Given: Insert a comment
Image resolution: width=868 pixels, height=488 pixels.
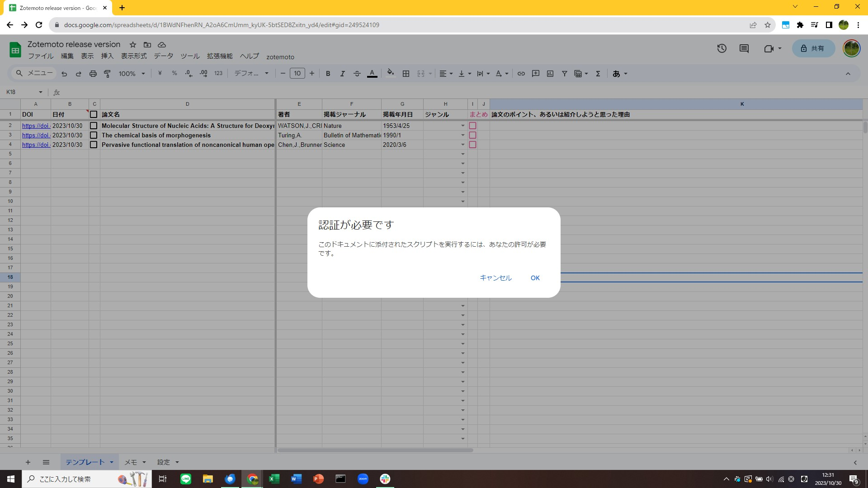Looking at the screenshot, I should click(536, 73).
